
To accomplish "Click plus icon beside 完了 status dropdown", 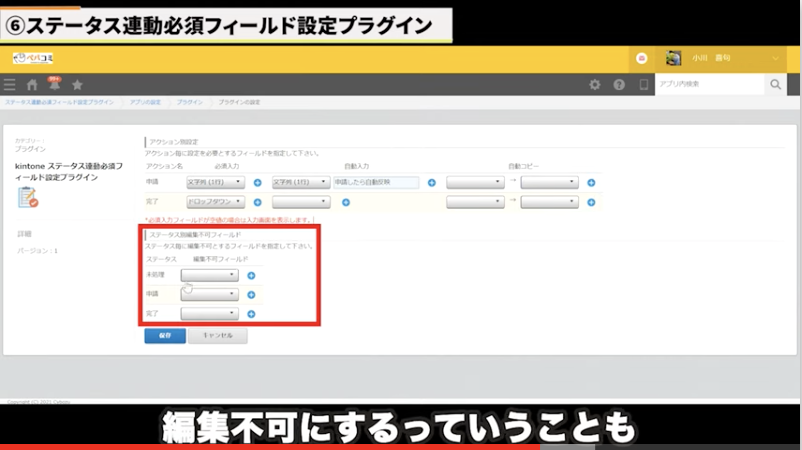I will [251, 314].
